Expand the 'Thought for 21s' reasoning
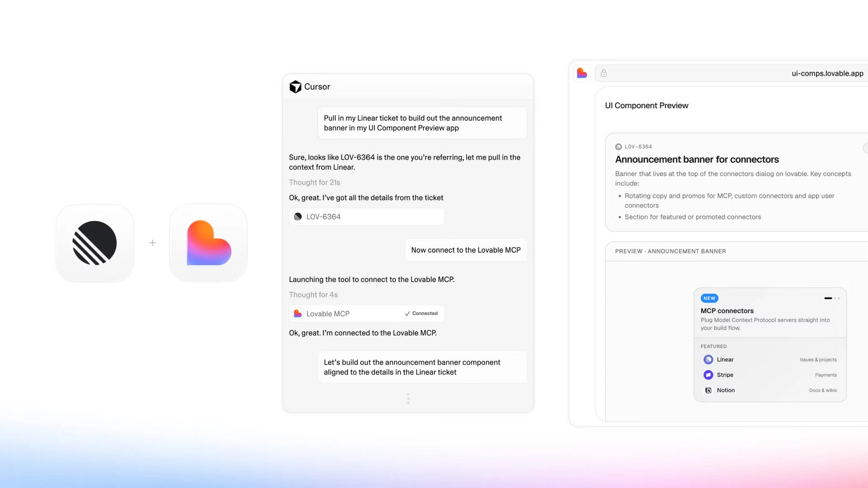Screen dimensions: 868x488 pyautogui.click(x=315, y=183)
